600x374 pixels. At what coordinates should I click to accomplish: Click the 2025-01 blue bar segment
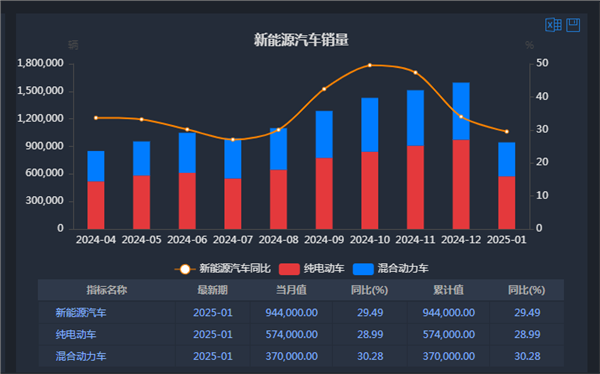(x=507, y=159)
